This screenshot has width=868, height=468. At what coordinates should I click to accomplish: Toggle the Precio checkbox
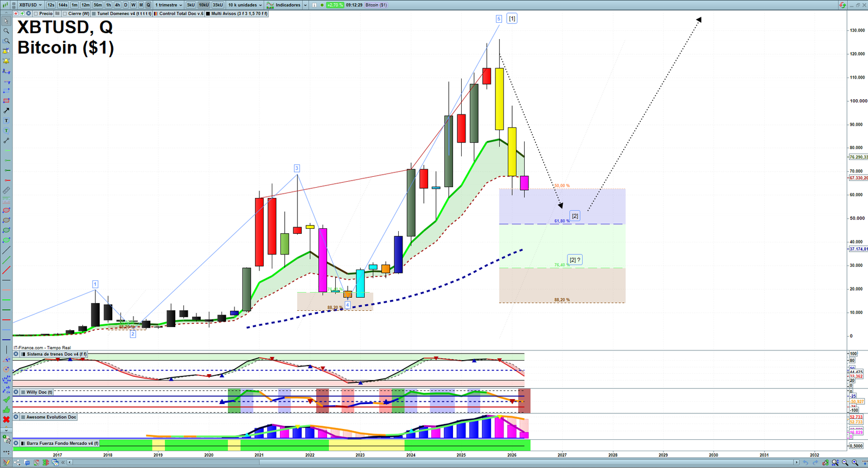point(36,14)
